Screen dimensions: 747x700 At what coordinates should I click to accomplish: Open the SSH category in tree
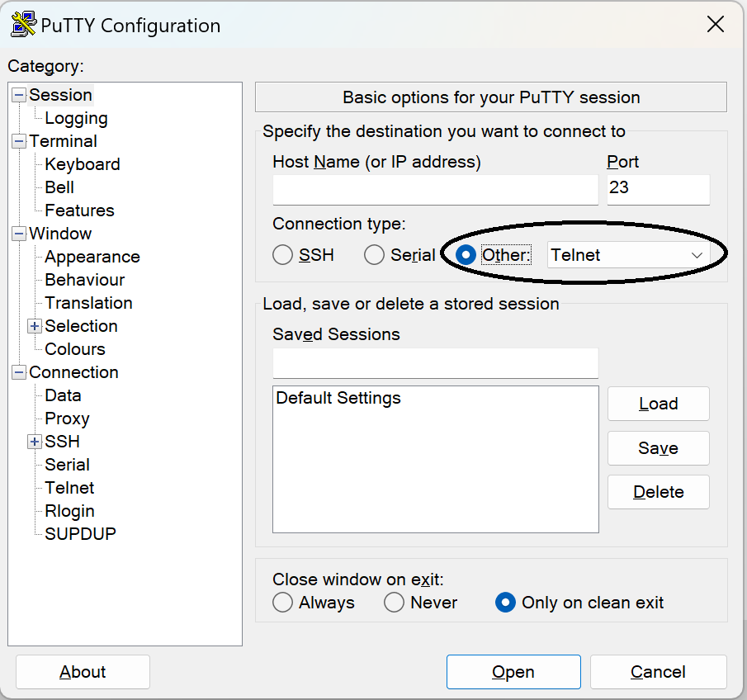click(62, 442)
